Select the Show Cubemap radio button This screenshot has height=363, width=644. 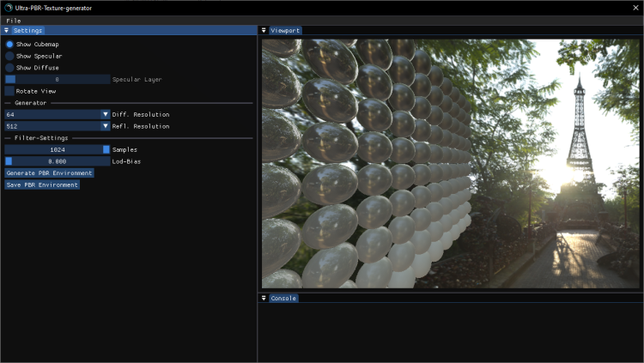click(9, 44)
